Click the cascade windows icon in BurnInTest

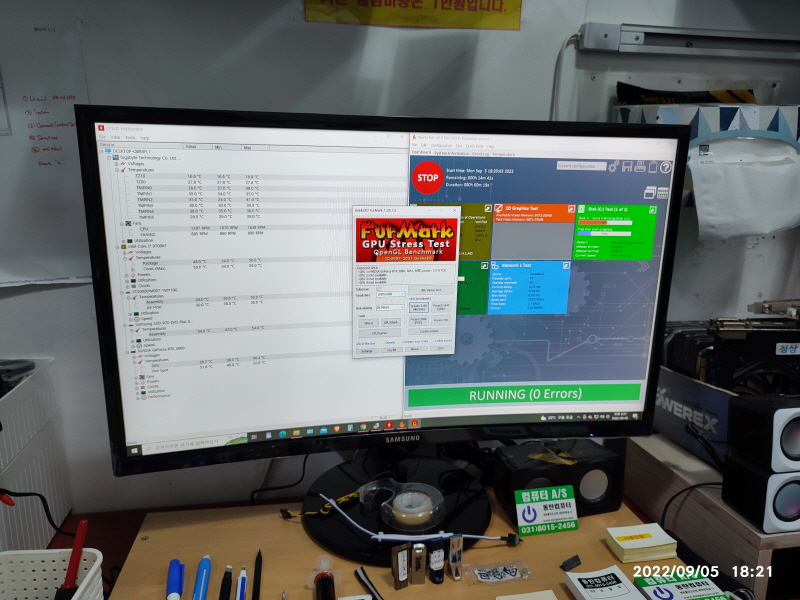pos(649,192)
